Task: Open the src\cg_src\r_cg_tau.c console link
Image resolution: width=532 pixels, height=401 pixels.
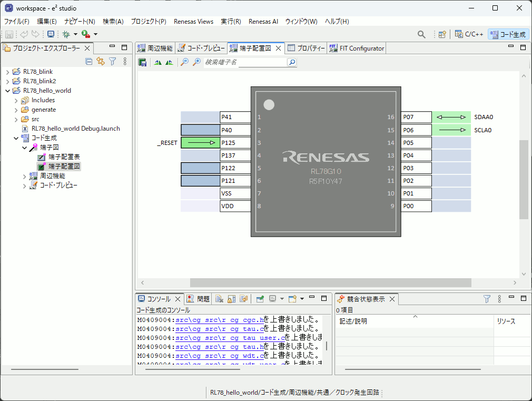Action: click(219, 329)
